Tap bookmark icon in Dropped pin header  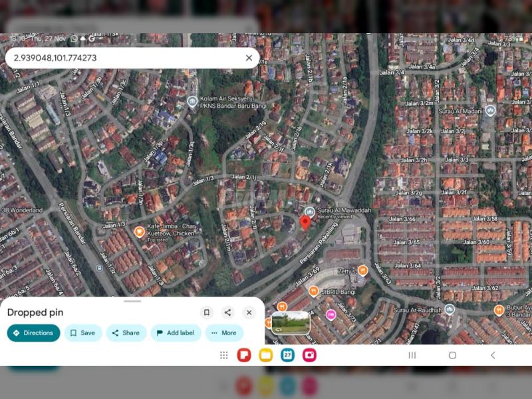point(206,313)
